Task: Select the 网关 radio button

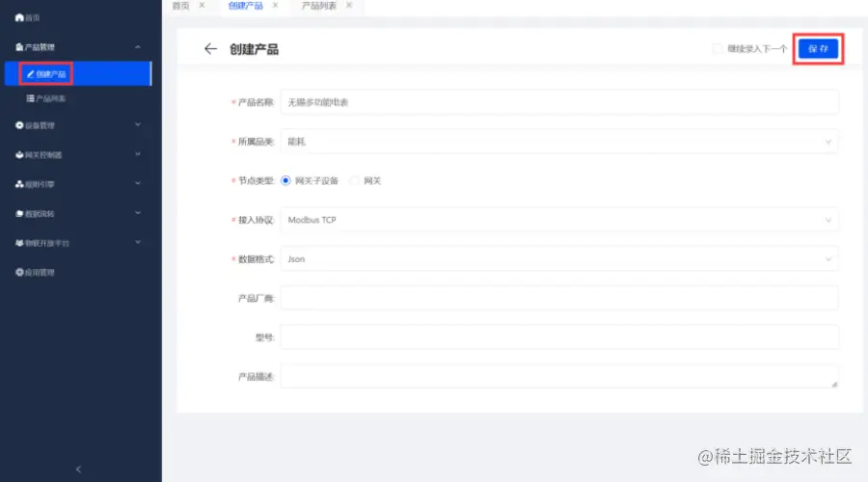Action: coord(354,180)
